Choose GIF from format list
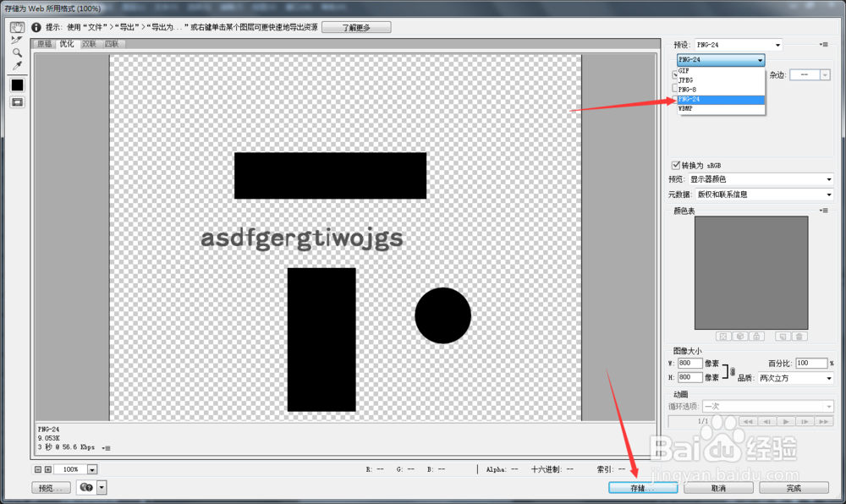The width and height of the screenshot is (846, 504). pyautogui.click(x=721, y=71)
